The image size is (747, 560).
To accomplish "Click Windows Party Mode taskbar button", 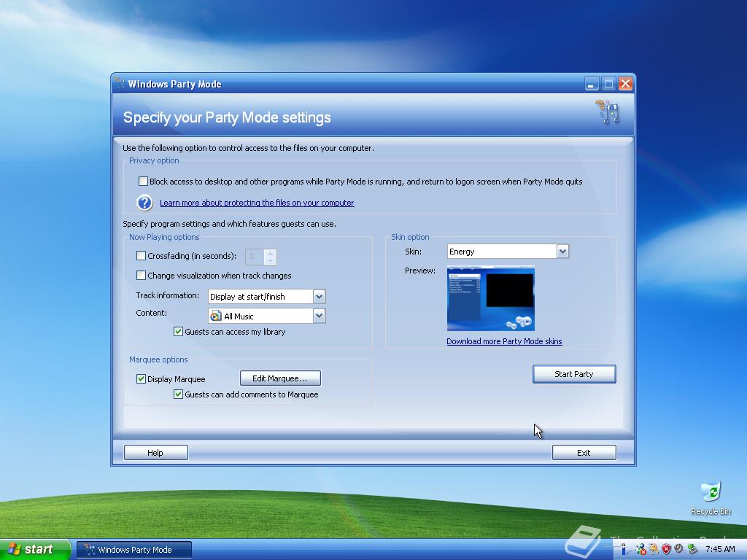I will 134,550.
